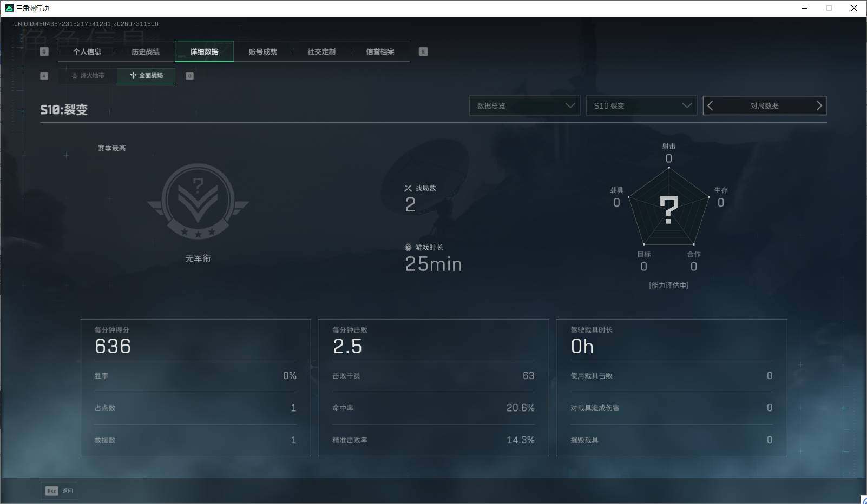The height and width of the screenshot is (504, 867).
Task: Click the 对局数据 label
Action: (764, 106)
